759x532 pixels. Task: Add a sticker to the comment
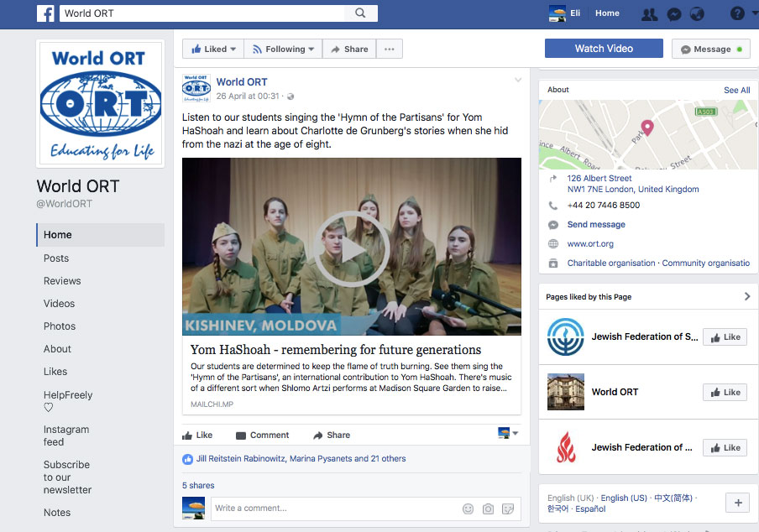pos(508,509)
